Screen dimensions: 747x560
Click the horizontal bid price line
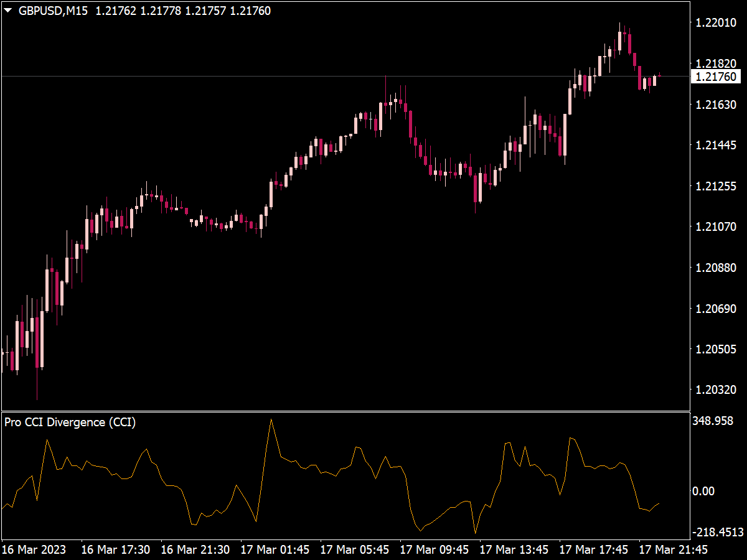point(311,76)
